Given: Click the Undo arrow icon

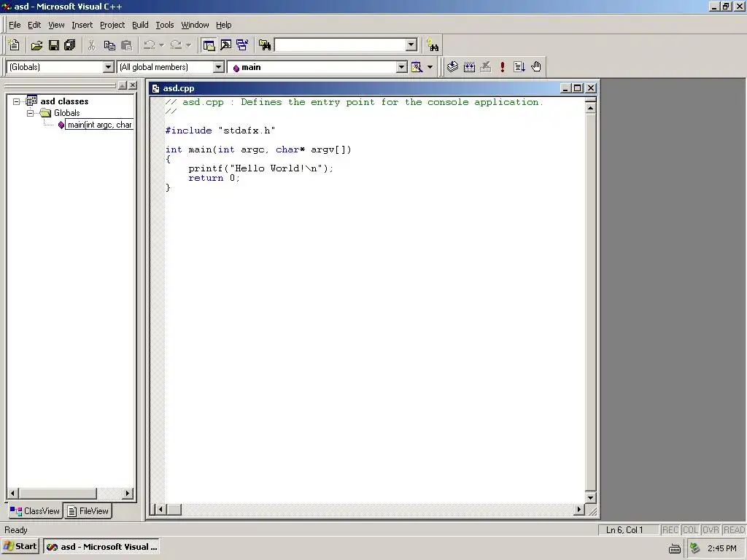Looking at the screenshot, I should pyautogui.click(x=149, y=45).
